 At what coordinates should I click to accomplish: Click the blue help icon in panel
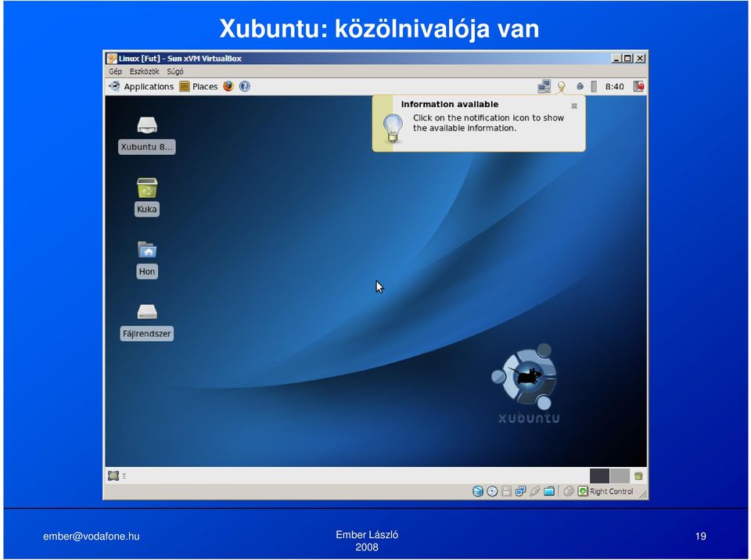245,86
